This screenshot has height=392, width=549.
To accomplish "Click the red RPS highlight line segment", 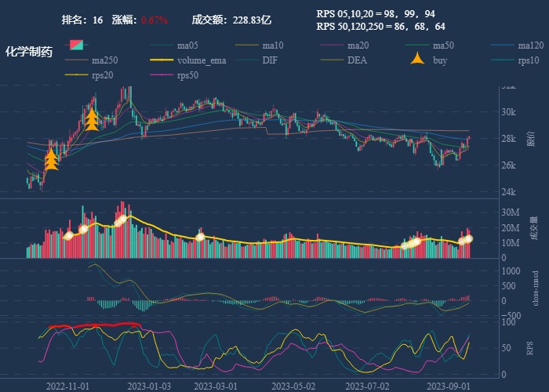I will pos(94,325).
